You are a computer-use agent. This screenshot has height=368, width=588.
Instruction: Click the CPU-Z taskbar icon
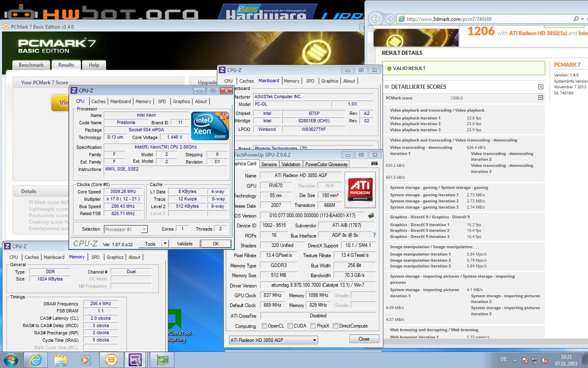click(x=136, y=360)
